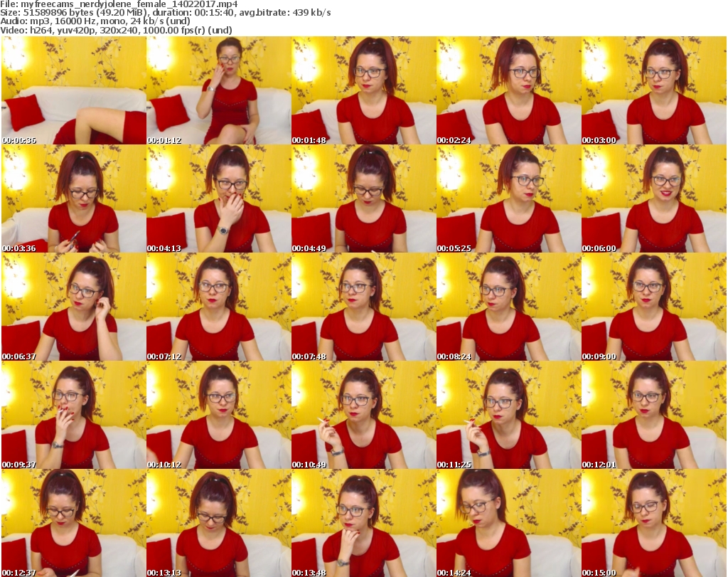This screenshot has height=577, width=728.
Task: Select the thumbnail frame at 00:15:00
Action: pyautogui.click(x=654, y=523)
